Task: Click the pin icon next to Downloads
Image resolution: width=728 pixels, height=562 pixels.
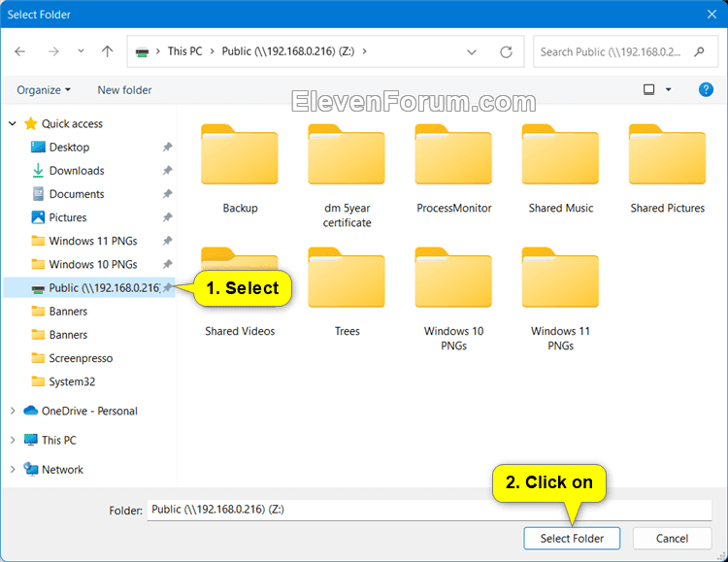Action: click(168, 171)
